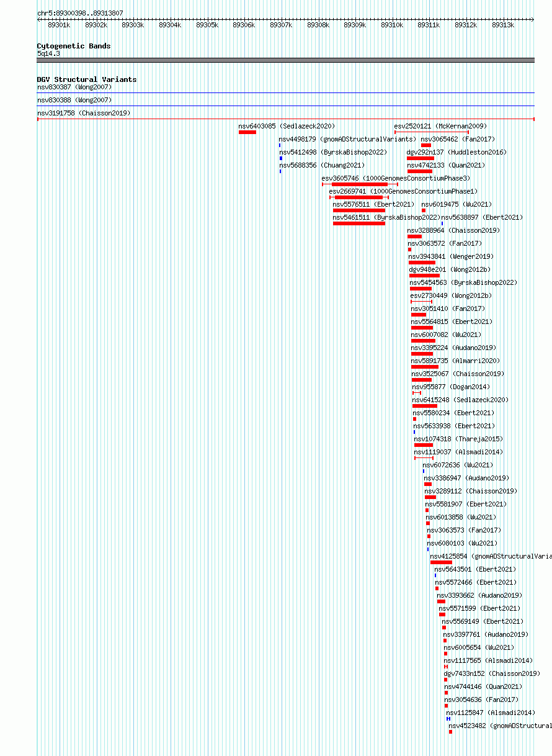Open nsv3386947 (Audano2019) variant
The height and width of the screenshot is (756, 552).
(466, 478)
